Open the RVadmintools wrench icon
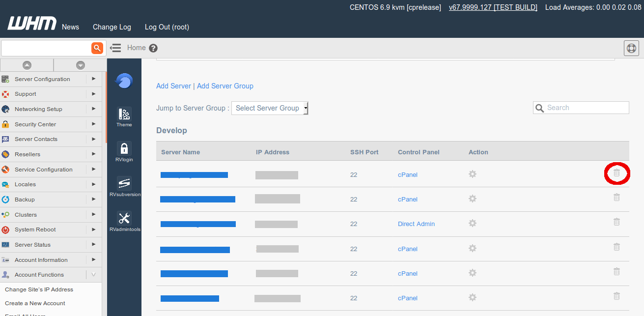644x316 pixels. pyautogui.click(x=124, y=218)
